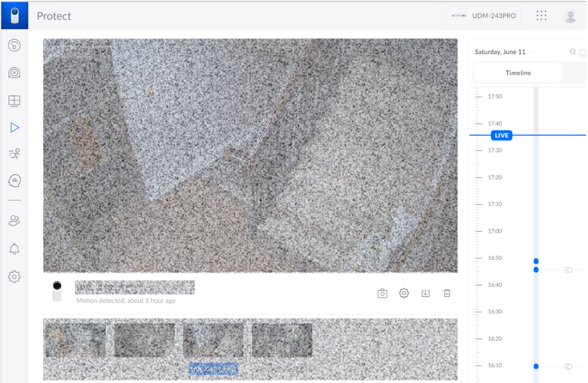Open the notifications bell in sidebar
The height and width of the screenshot is (383, 588).
[x=15, y=249]
